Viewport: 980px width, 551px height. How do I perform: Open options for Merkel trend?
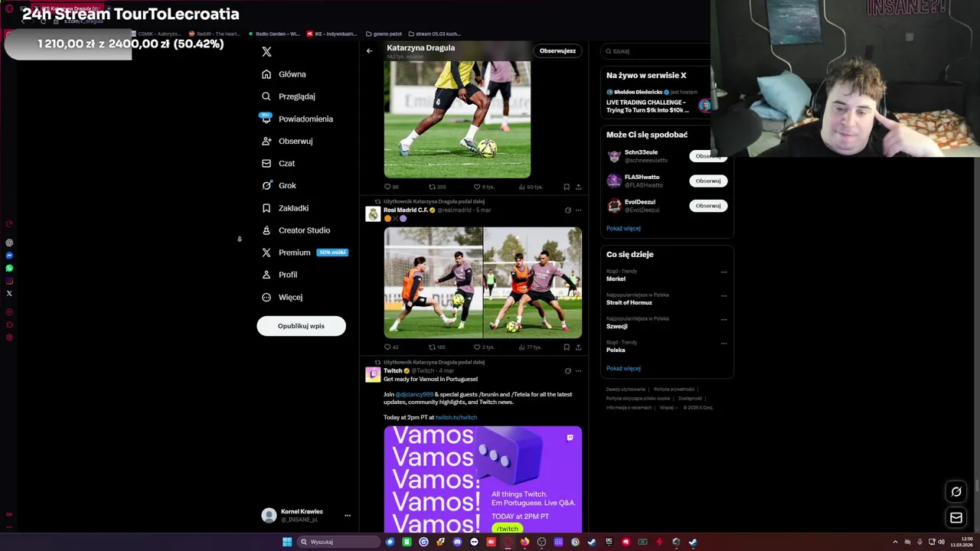(x=724, y=272)
